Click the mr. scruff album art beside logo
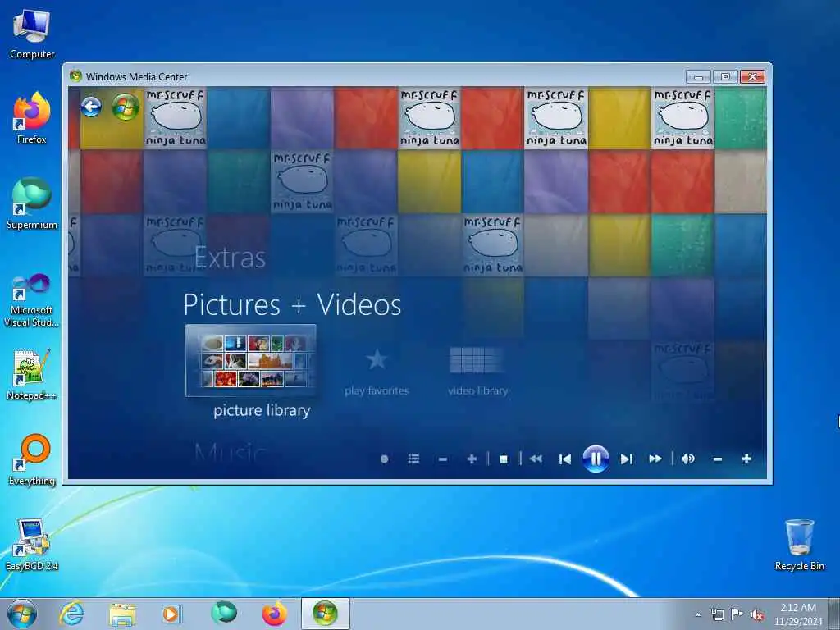The height and width of the screenshot is (630, 840). pos(176,118)
